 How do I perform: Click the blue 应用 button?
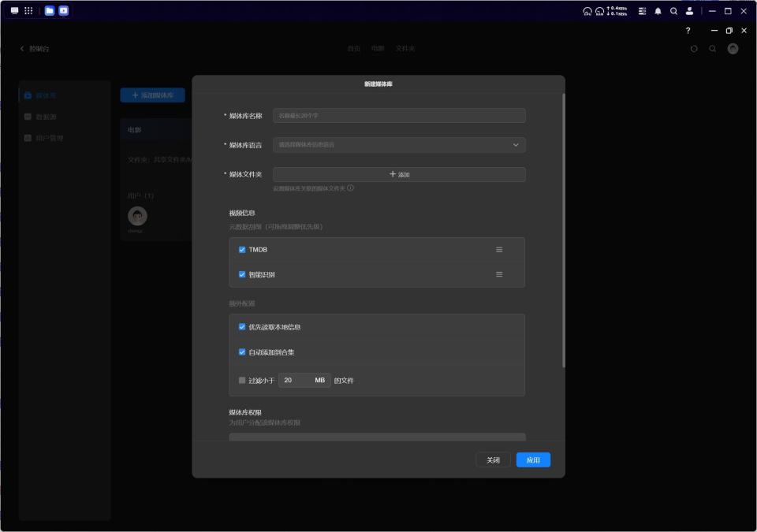(x=533, y=460)
